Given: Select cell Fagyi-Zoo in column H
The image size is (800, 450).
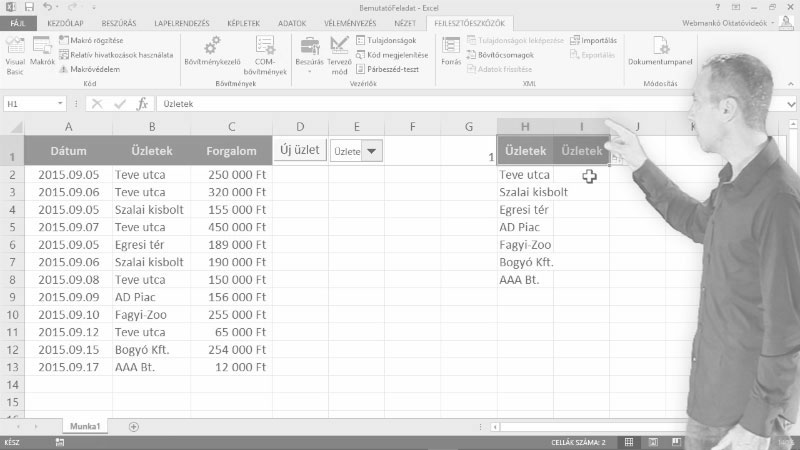Looking at the screenshot, I should pyautogui.click(x=525, y=245).
